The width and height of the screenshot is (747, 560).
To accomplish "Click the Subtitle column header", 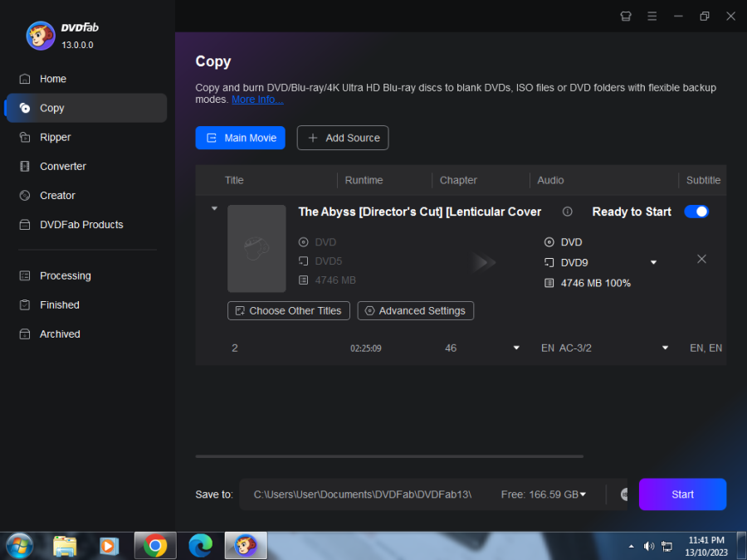I will [703, 180].
